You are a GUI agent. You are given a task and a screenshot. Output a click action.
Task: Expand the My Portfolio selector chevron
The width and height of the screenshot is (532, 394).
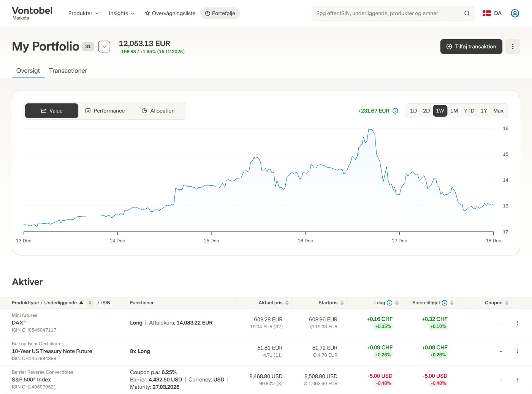[104, 47]
